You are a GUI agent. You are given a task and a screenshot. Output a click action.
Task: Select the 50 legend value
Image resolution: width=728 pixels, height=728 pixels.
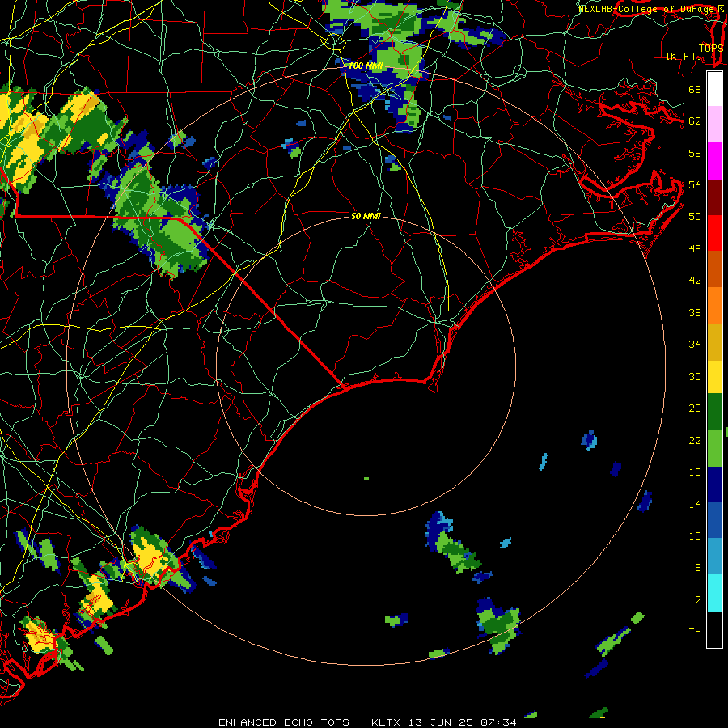(x=695, y=216)
